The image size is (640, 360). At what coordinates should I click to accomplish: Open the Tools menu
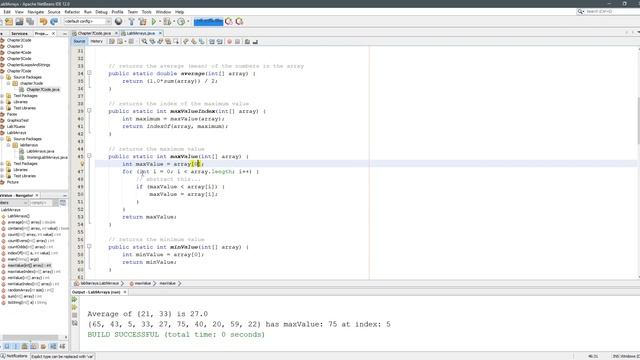[x=147, y=12]
